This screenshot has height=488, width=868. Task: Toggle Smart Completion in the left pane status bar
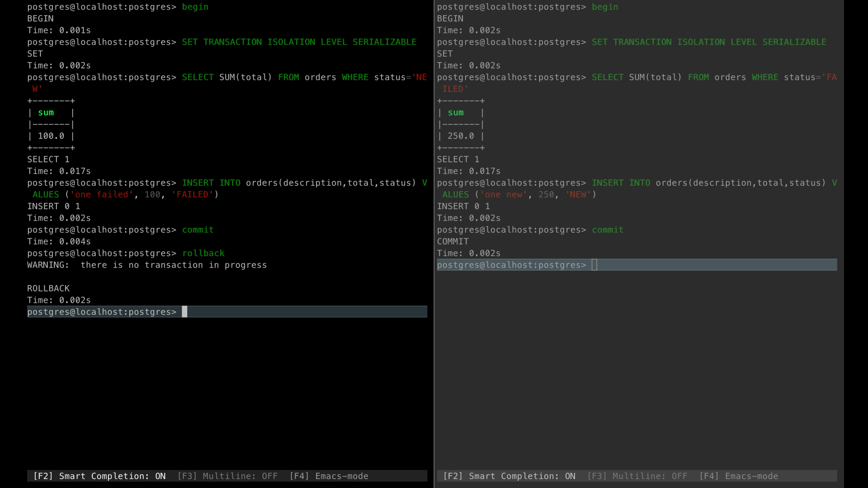[x=99, y=476]
